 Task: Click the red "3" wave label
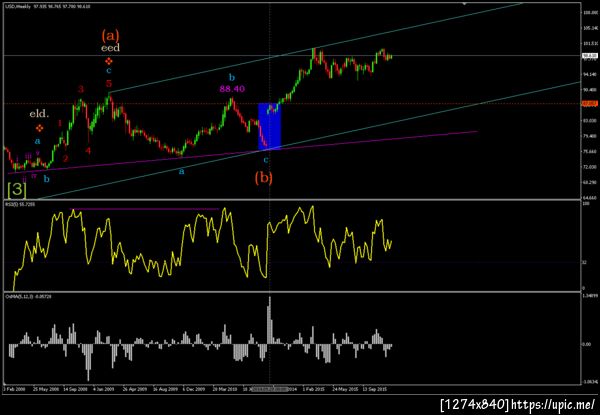81,90
